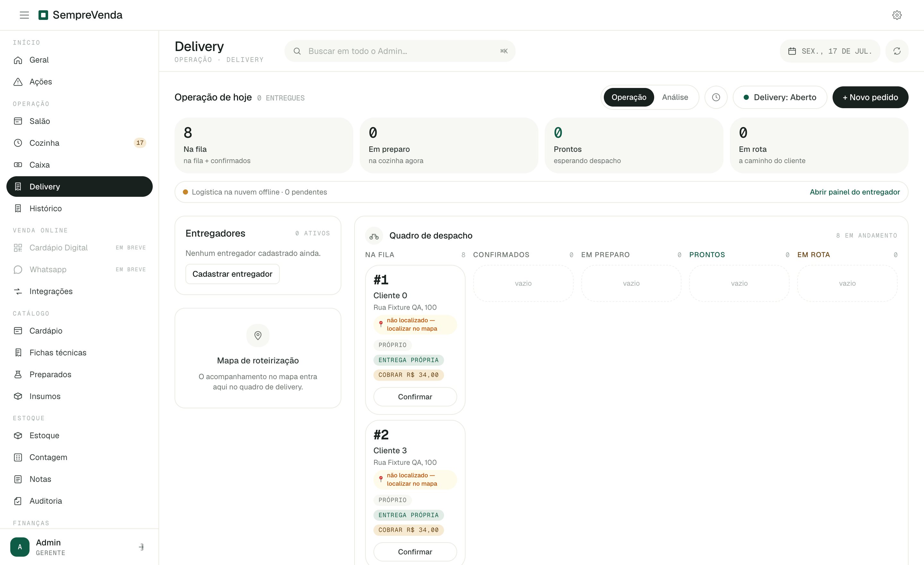Focus the Buscar em todo o Admin search field
This screenshot has width=924, height=565.
coord(400,51)
